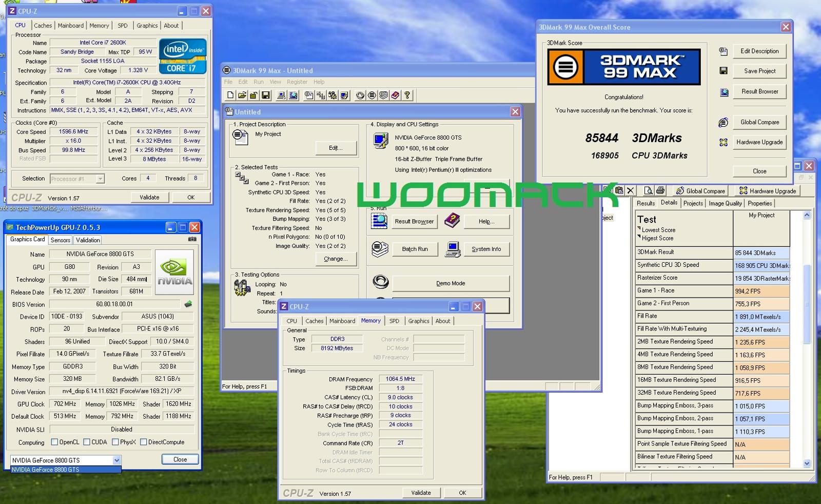Enable OpenCL checkbox in GPU-Z
Image resolution: width=821 pixels, height=504 pixels.
click(x=54, y=442)
